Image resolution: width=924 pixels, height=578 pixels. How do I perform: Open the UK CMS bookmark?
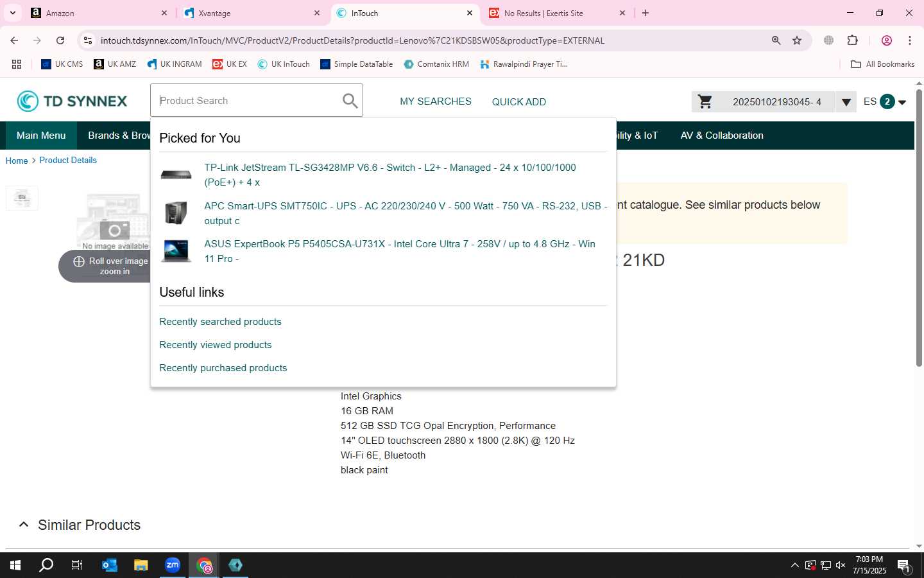[x=62, y=64]
